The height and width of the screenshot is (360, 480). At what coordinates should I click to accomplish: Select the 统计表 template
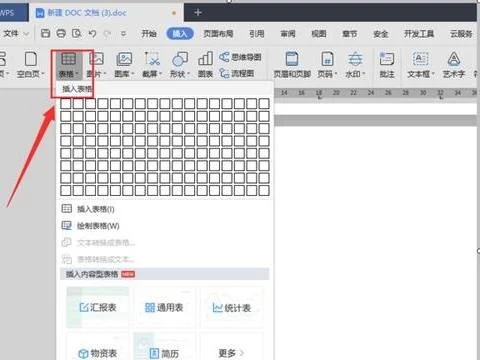[x=232, y=307]
